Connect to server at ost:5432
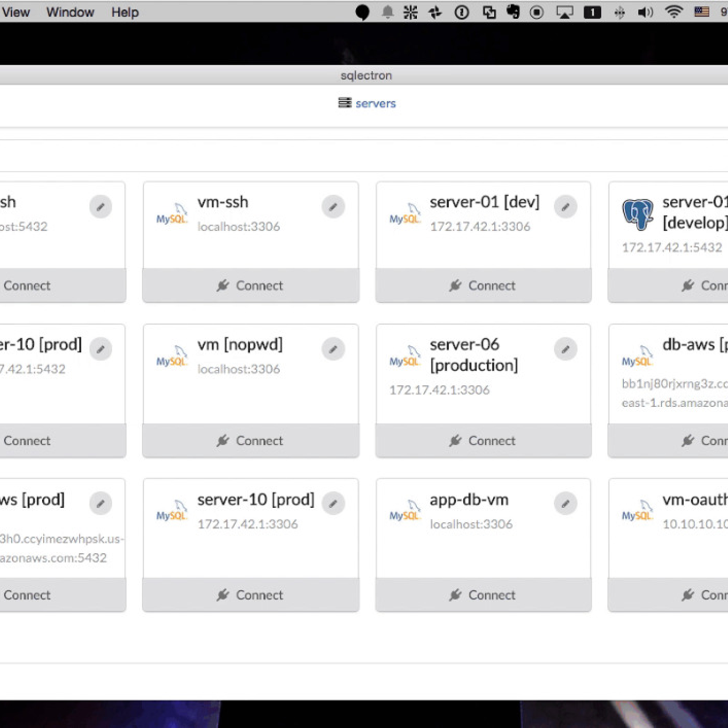 click(63, 285)
